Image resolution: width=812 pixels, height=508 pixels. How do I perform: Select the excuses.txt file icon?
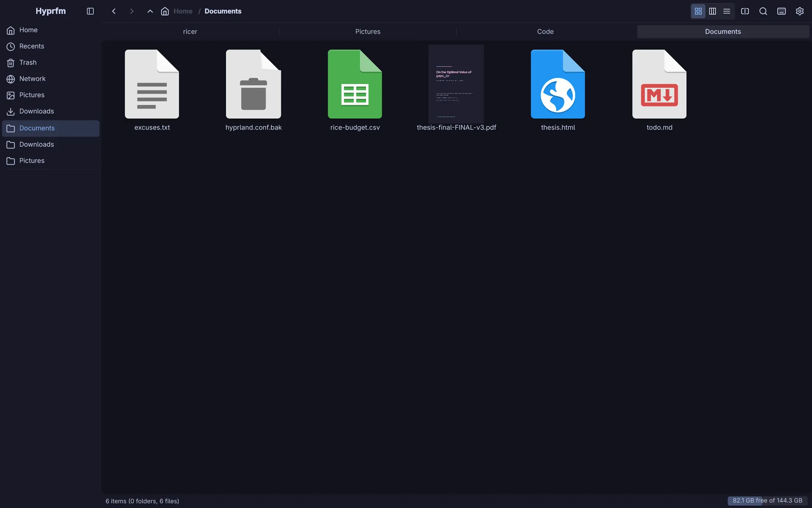[x=152, y=84]
